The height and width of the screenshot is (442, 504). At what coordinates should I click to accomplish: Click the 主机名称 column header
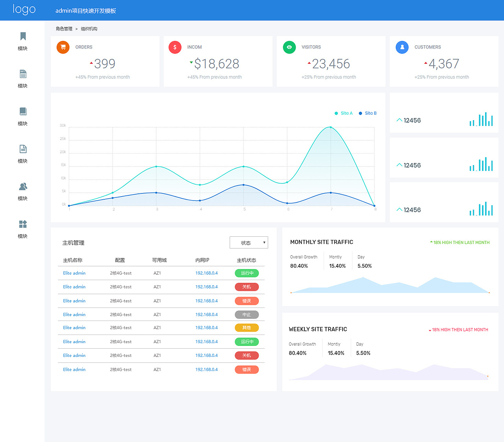tap(73, 260)
